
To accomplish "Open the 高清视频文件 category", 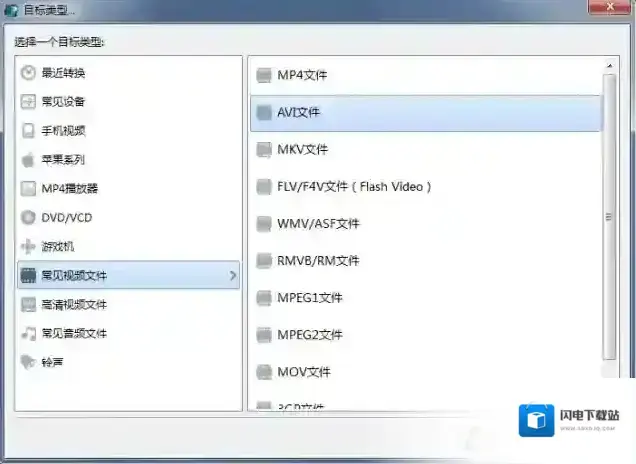I will point(74,304).
